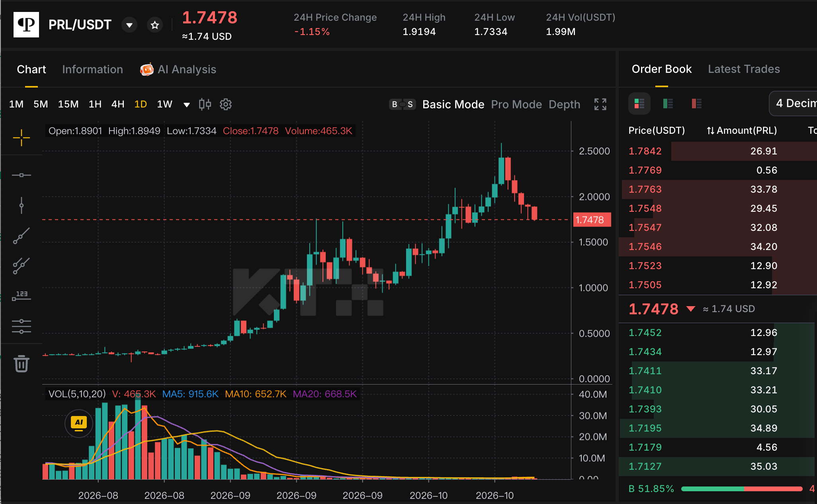This screenshot has width=817, height=504.
Task: Open the trading pair selector dropdown arrow
Action: [x=129, y=25]
